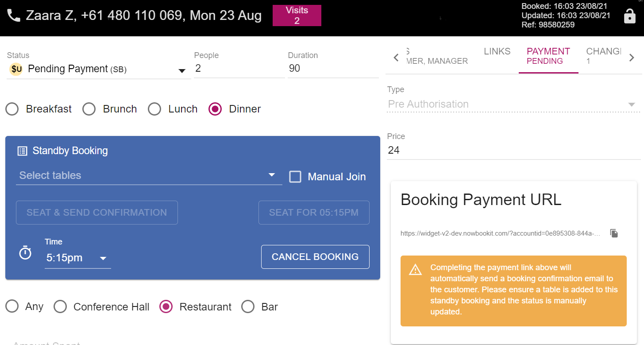Enable the Manual Join checkbox
This screenshot has width=644, height=345.
(x=295, y=177)
